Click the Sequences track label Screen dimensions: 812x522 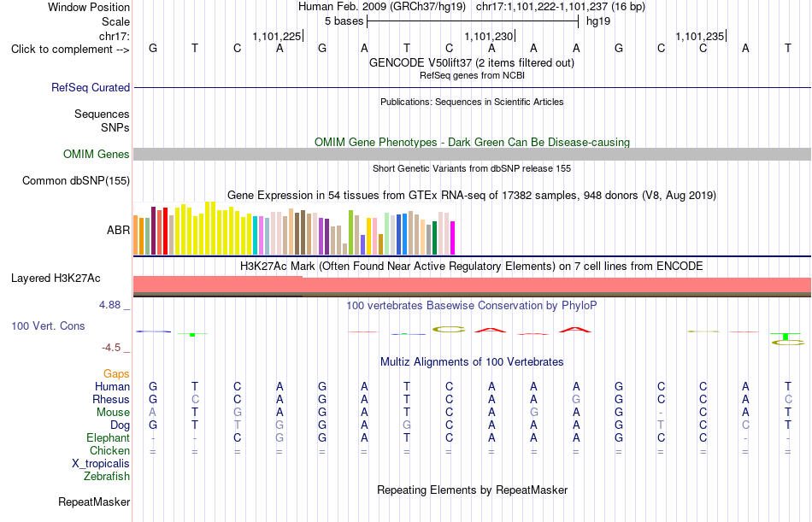point(102,114)
